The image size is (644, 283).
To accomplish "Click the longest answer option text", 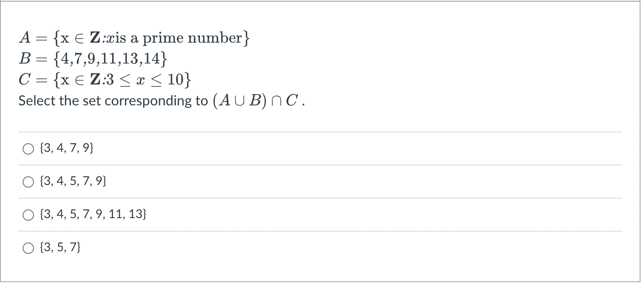I will (x=92, y=215).
